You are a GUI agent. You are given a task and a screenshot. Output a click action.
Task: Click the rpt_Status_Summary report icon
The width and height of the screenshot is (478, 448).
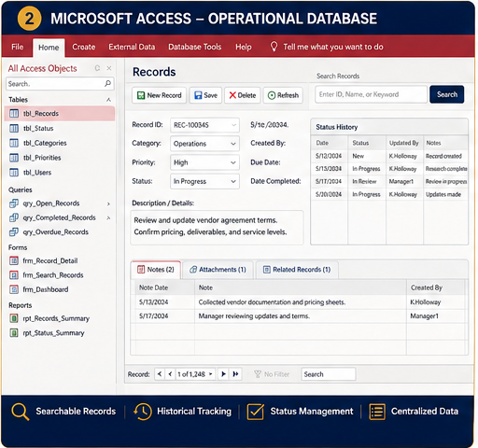[14, 333]
